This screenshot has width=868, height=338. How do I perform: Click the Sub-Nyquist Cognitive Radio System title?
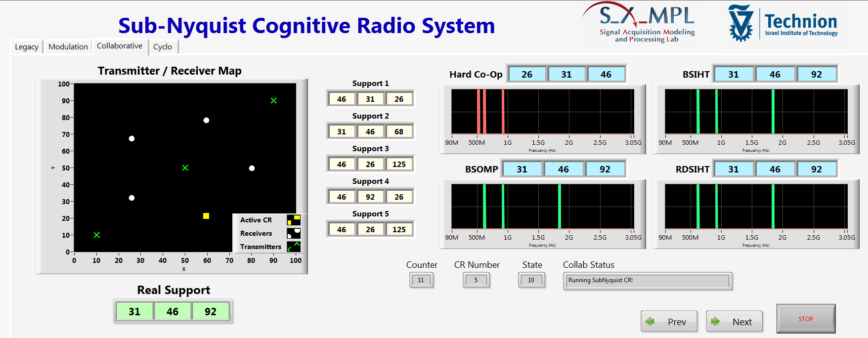pos(306,26)
